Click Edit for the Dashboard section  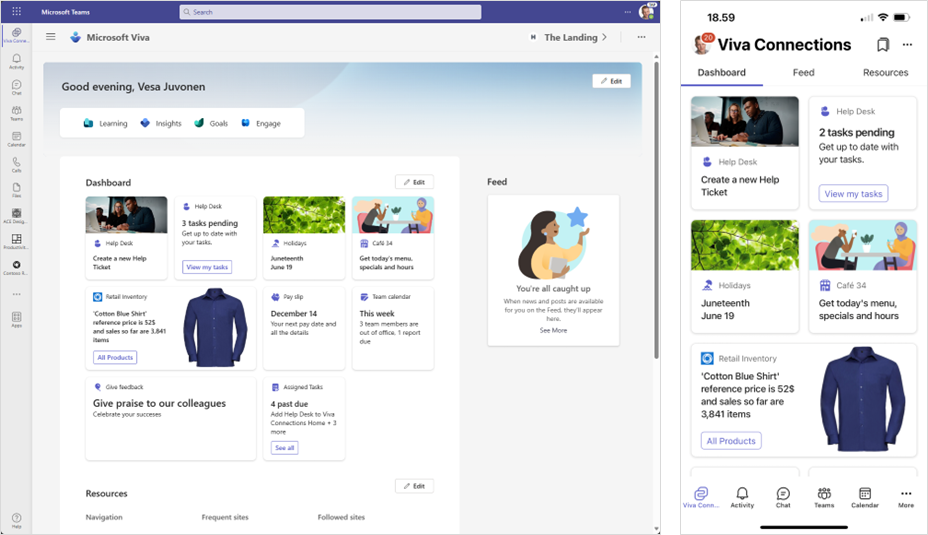pos(414,182)
